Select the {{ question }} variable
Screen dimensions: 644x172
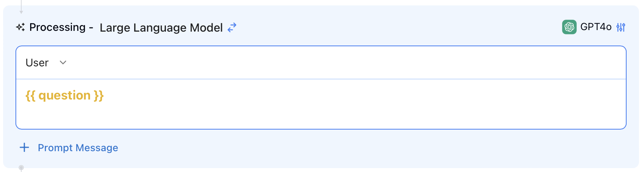click(x=65, y=95)
